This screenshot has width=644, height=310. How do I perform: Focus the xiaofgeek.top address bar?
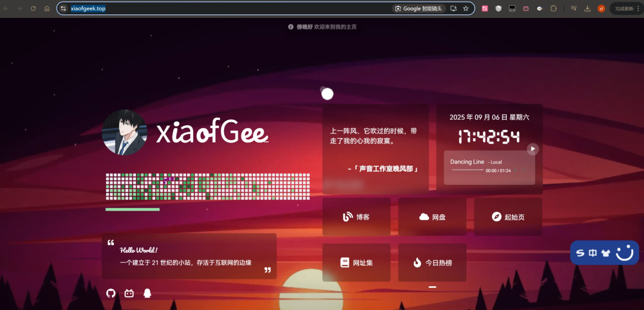click(266, 8)
